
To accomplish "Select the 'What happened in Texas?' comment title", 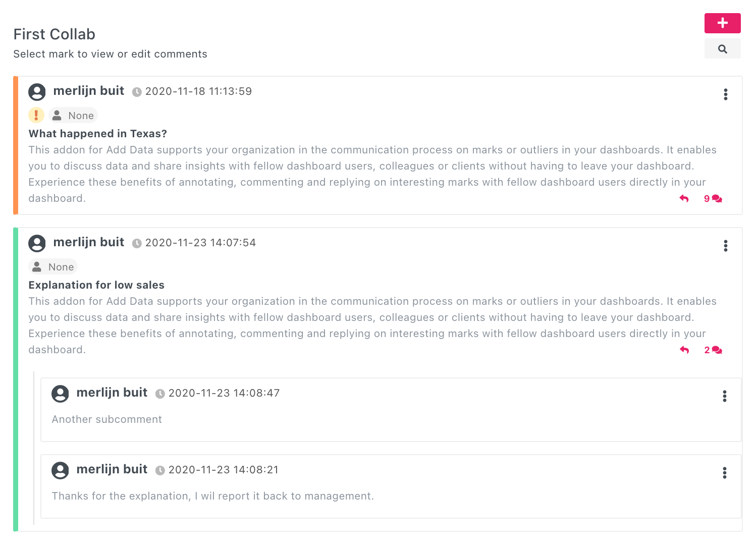I will (x=97, y=134).
